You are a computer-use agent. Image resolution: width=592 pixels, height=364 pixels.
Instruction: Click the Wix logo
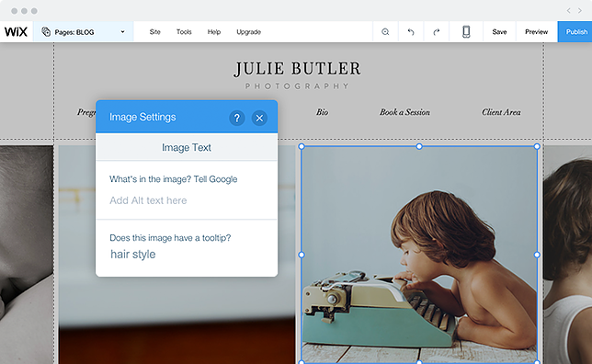tap(16, 32)
